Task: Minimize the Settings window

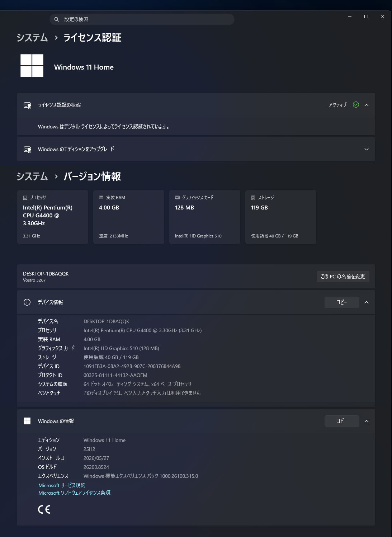Action: (x=350, y=17)
